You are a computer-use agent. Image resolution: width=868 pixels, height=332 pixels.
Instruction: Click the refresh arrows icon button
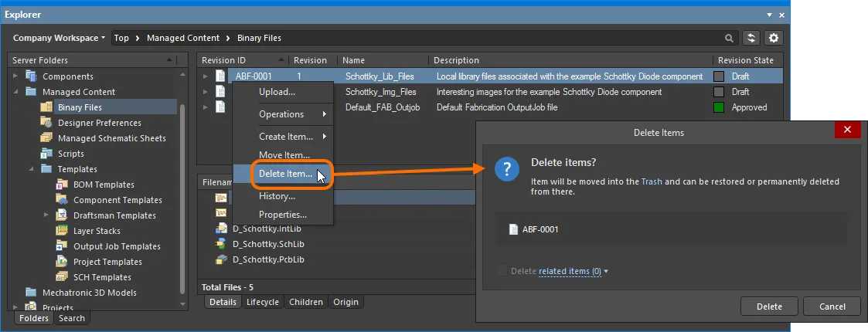tap(751, 38)
